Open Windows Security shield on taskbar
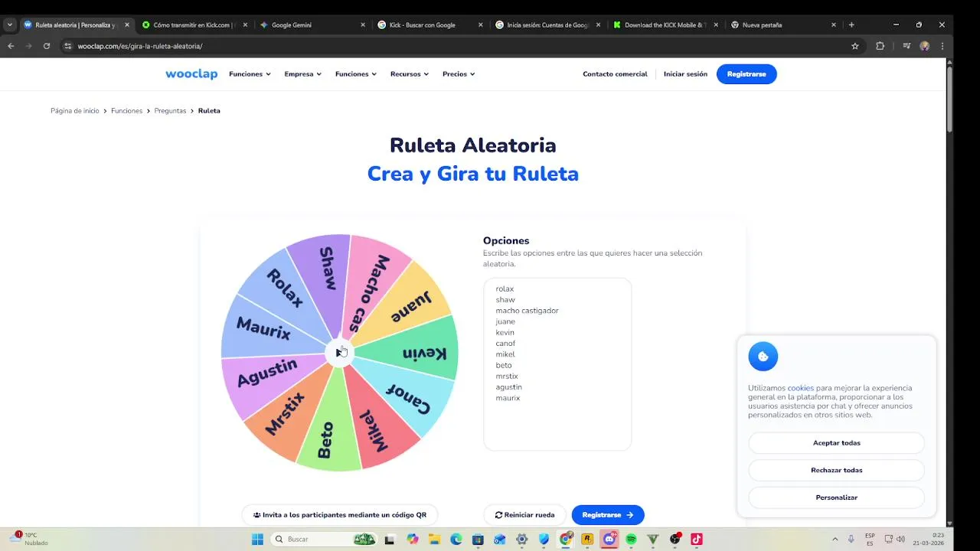The image size is (980, 551). (x=544, y=539)
